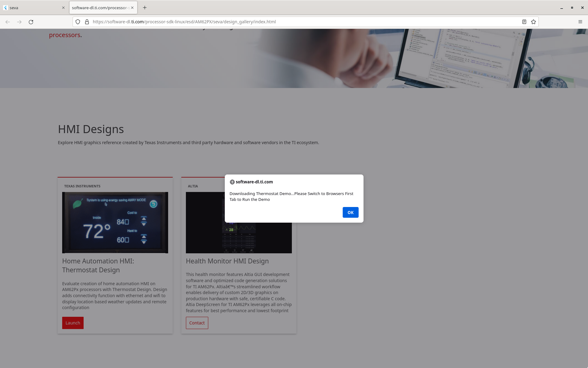
Task: Launch the Thermostat Design demo
Action: pos(73,323)
